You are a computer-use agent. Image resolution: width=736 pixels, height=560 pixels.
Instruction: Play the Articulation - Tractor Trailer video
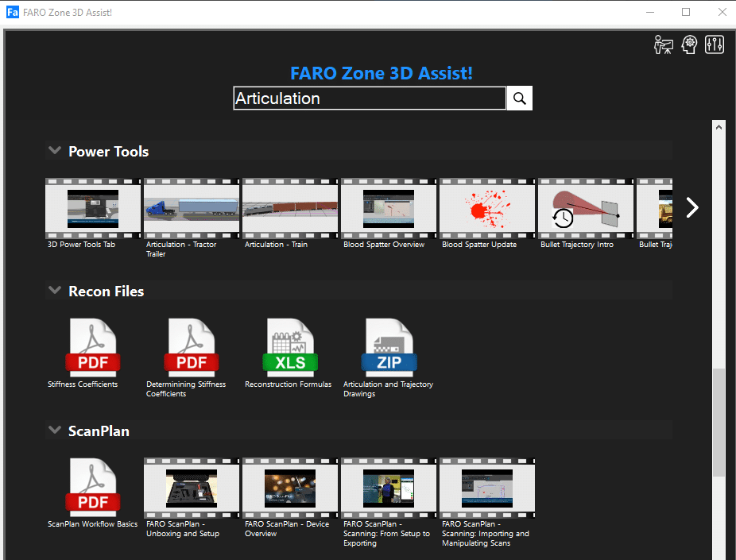pyautogui.click(x=191, y=207)
